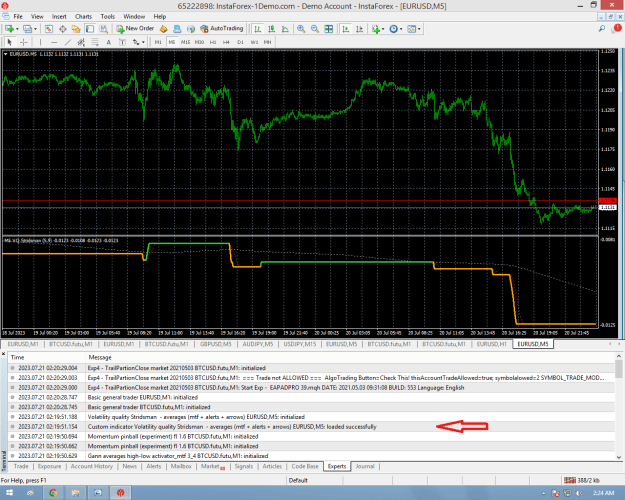This screenshot has width=625, height=500.
Task: Open the Trade terminal tab
Action: pyautogui.click(x=21, y=466)
